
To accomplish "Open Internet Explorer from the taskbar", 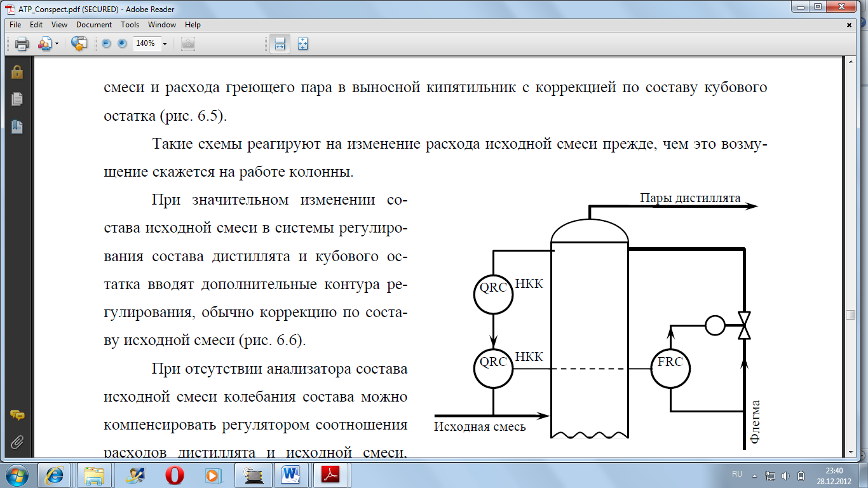I will [x=54, y=475].
